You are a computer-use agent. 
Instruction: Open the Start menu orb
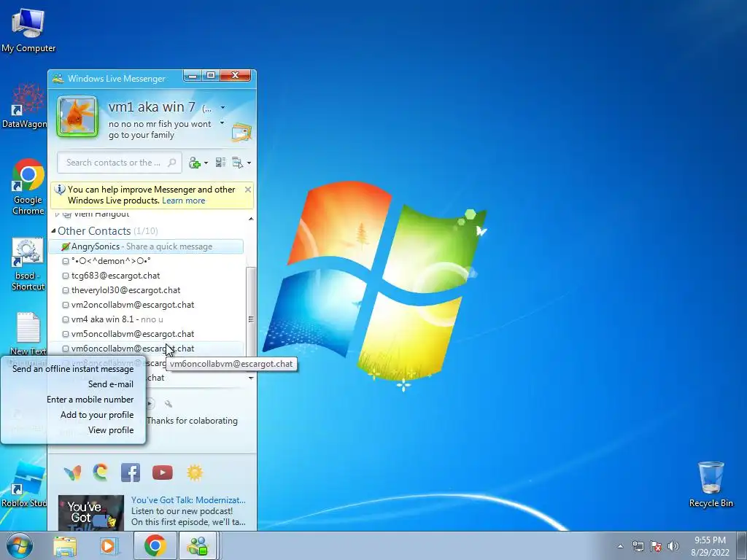coord(20,545)
